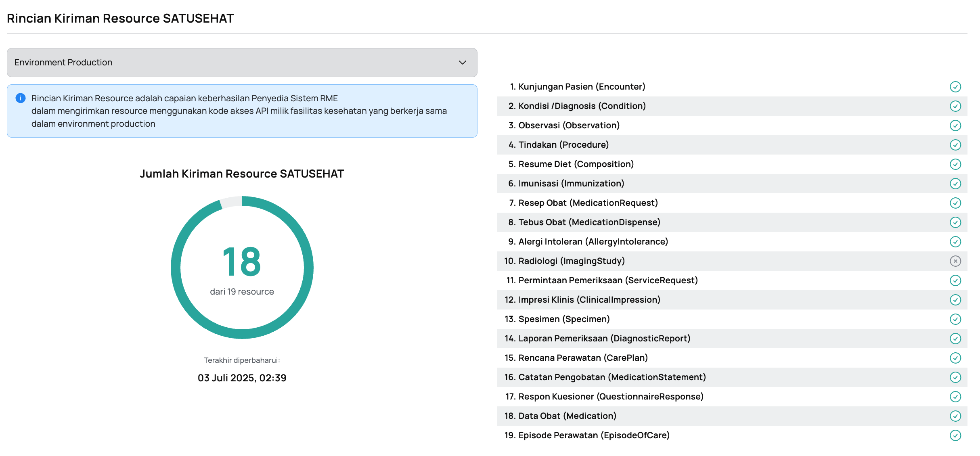This screenshot has width=980, height=456.
Task: Click the X icon for Radiologi (ImagingStudy)
Action: pyautogui.click(x=955, y=261)
